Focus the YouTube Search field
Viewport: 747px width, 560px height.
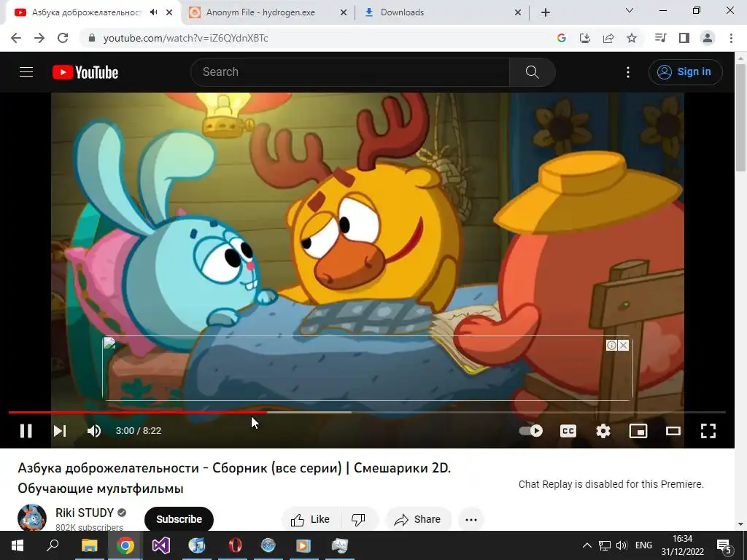pos(350,72)
